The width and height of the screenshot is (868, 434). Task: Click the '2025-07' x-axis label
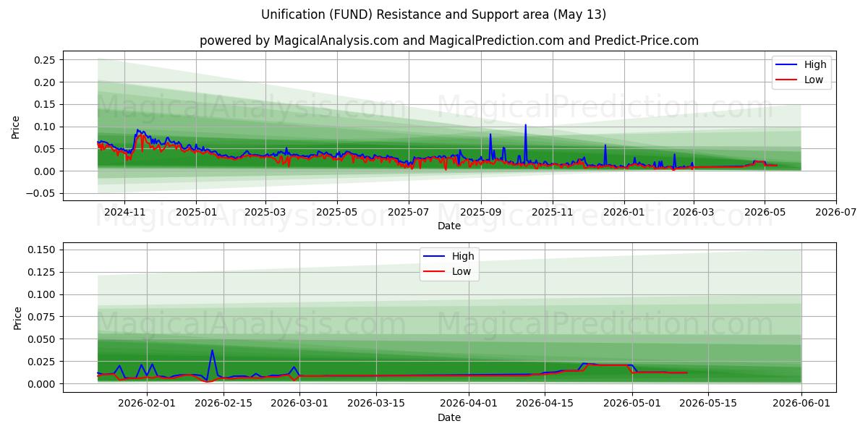click(x=409, y=212)
